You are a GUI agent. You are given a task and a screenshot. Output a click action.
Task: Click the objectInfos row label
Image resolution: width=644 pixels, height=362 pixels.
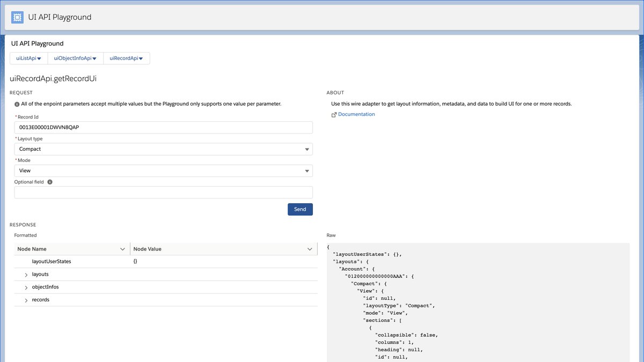[x=46, y=287]
